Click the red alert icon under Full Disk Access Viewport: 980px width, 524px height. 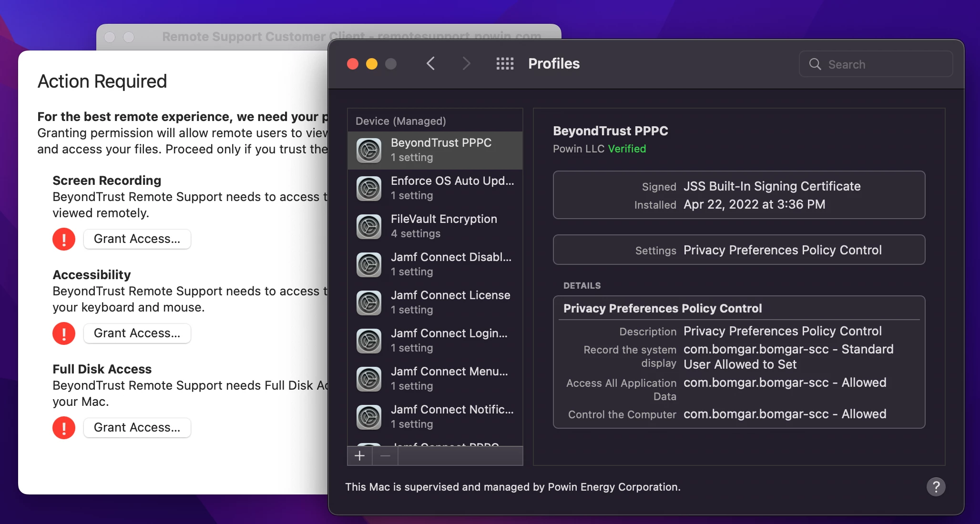[64, 428]
